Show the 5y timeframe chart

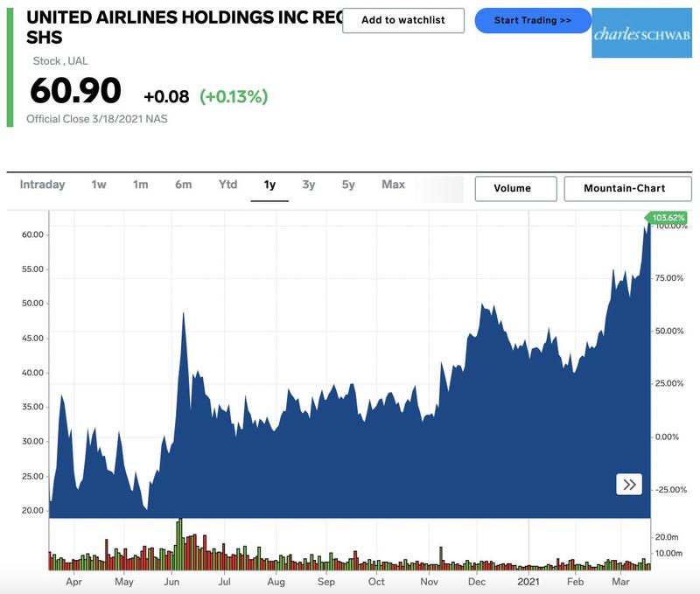(x=348, y=185)
